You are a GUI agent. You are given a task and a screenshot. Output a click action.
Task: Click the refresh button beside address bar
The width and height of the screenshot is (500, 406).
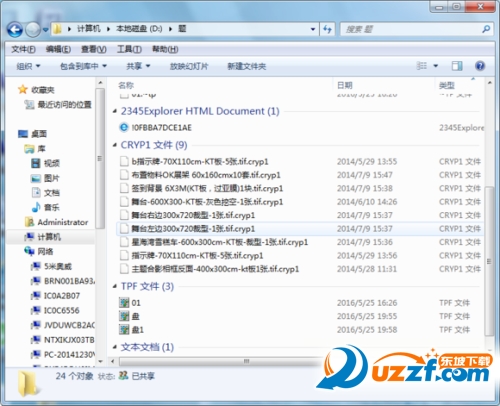[327, 29]
